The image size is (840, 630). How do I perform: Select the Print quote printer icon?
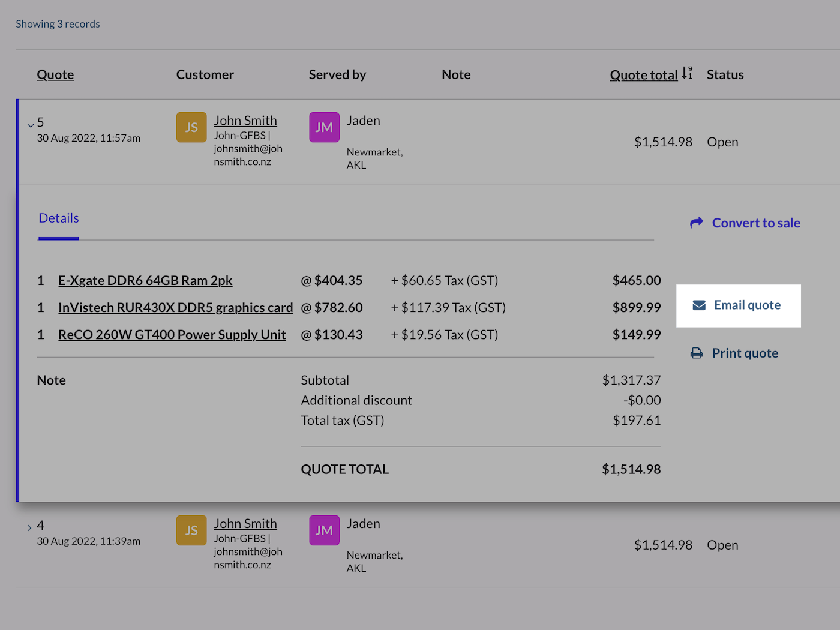coord(696,353)
